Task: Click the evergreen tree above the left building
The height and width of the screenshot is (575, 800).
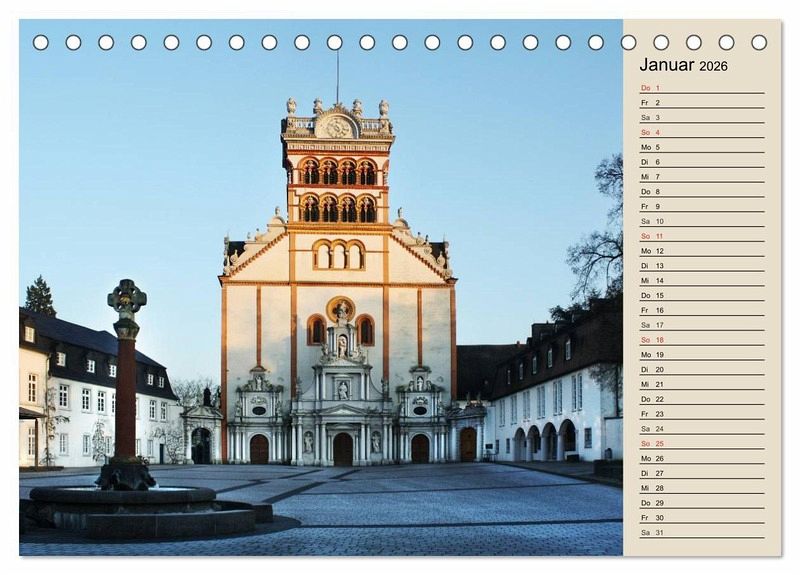Action: click(x=40, y=297)
